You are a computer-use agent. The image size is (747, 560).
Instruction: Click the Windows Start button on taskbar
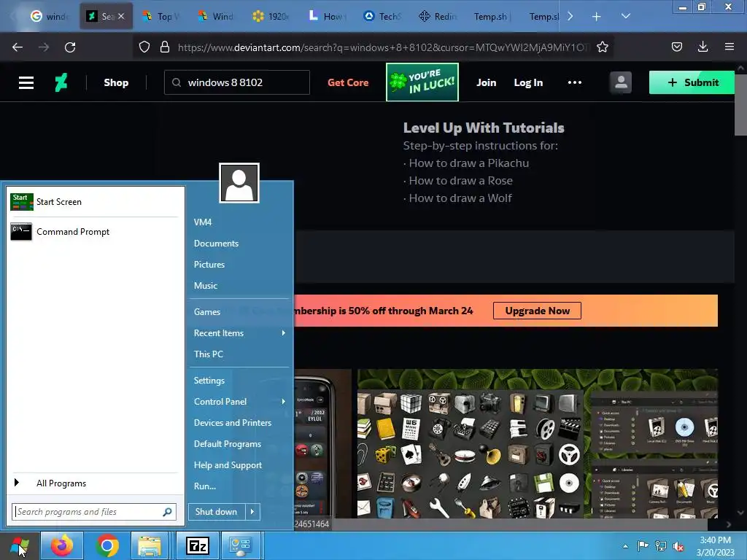pos(20,545)
